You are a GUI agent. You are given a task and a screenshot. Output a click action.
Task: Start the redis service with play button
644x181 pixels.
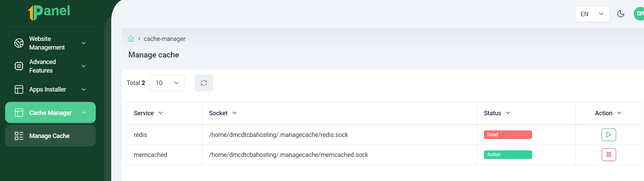(x=609, y=135)
